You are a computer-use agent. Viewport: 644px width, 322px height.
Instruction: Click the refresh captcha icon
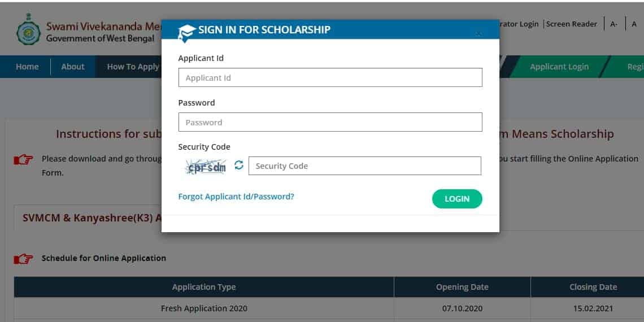238,165
